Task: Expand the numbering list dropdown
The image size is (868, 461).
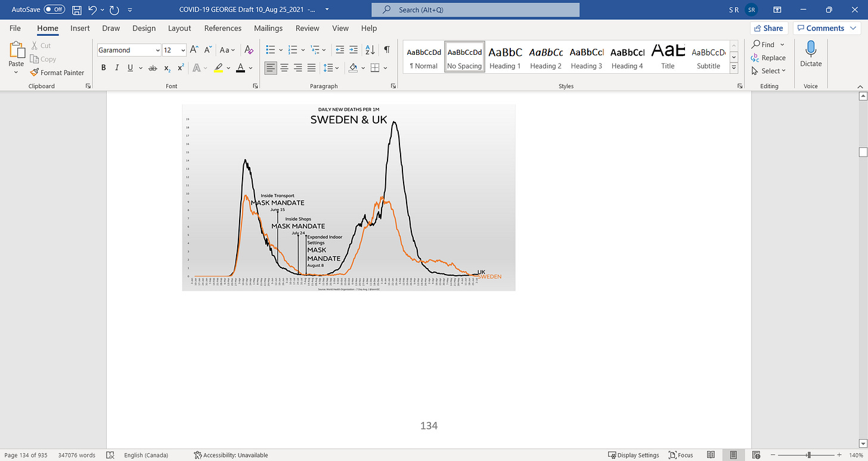Action: (303, 50)
